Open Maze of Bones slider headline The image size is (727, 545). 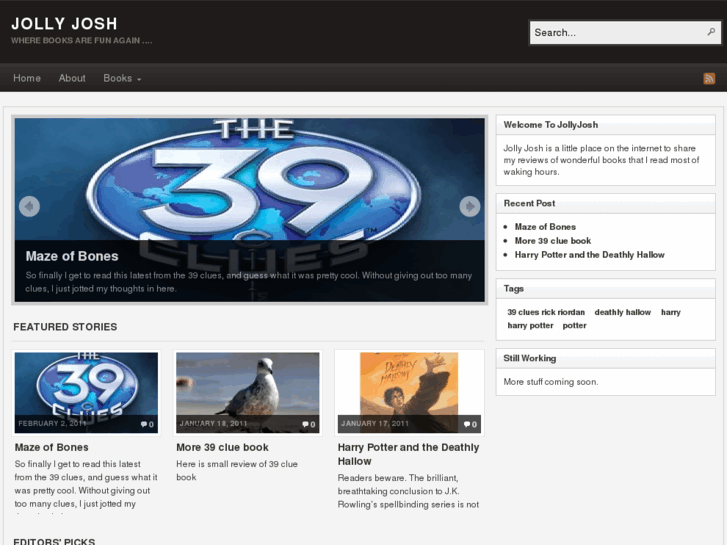click(72, 256)
